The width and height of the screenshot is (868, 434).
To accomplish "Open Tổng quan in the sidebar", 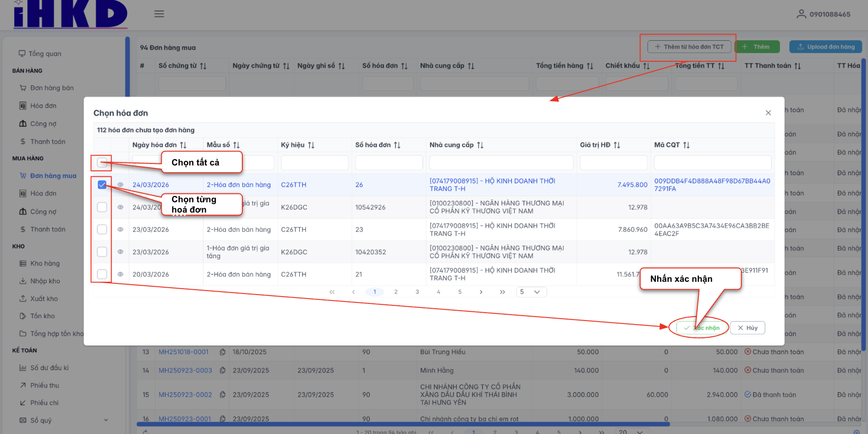I will pos(45,54).
